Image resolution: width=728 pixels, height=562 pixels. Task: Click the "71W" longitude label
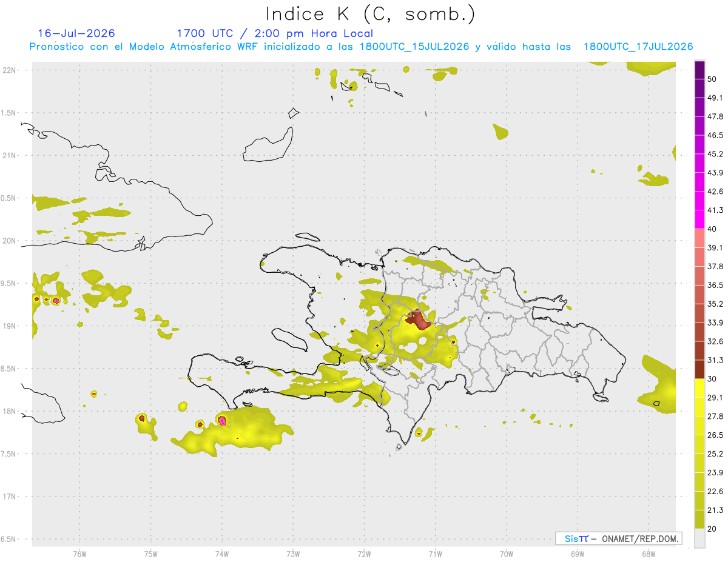coord(435,554)
